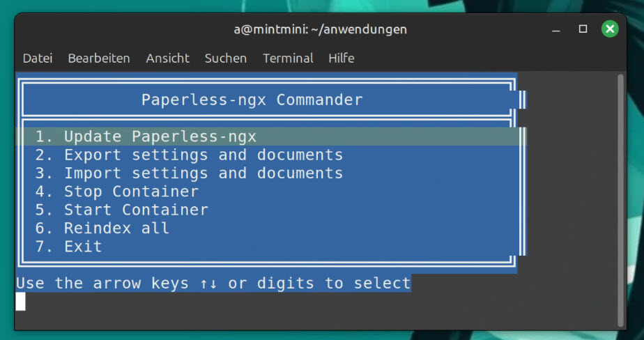Minimize the terminal window
Viewport: 644px width, 340px height.
[x=557, y=29]
